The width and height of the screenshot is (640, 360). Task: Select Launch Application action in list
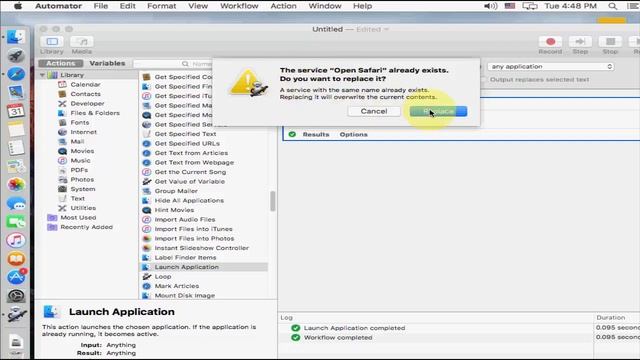coord(204,267)
